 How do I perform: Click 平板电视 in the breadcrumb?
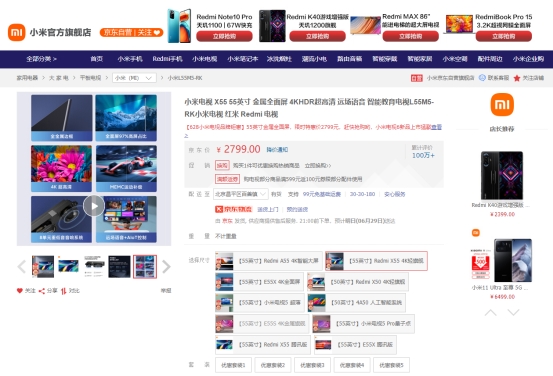pos(90,78)
